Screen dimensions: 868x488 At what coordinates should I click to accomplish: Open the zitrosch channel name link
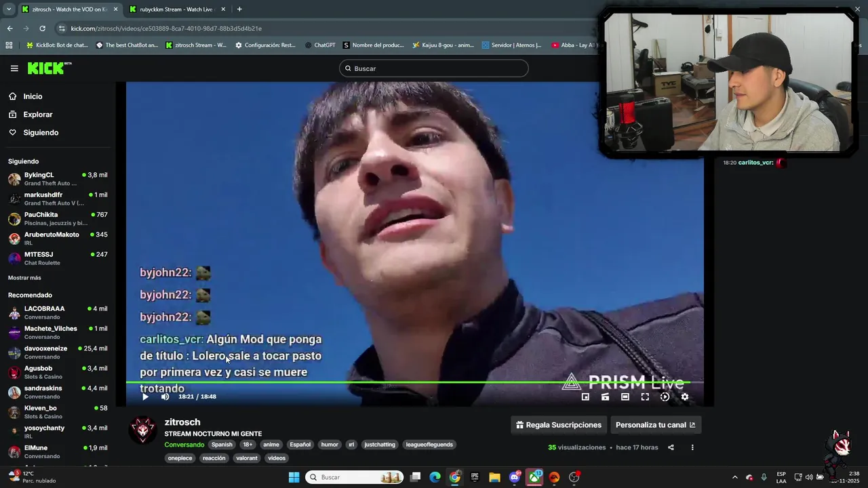click(x=182, y=422)
